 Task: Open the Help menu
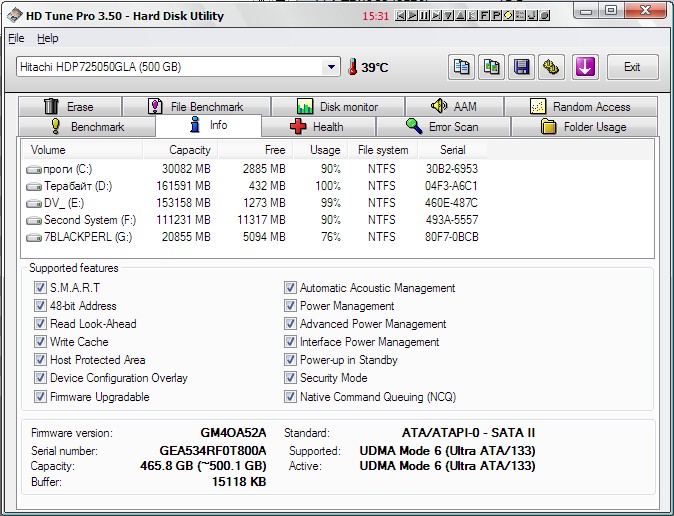(x=48, y=38)
